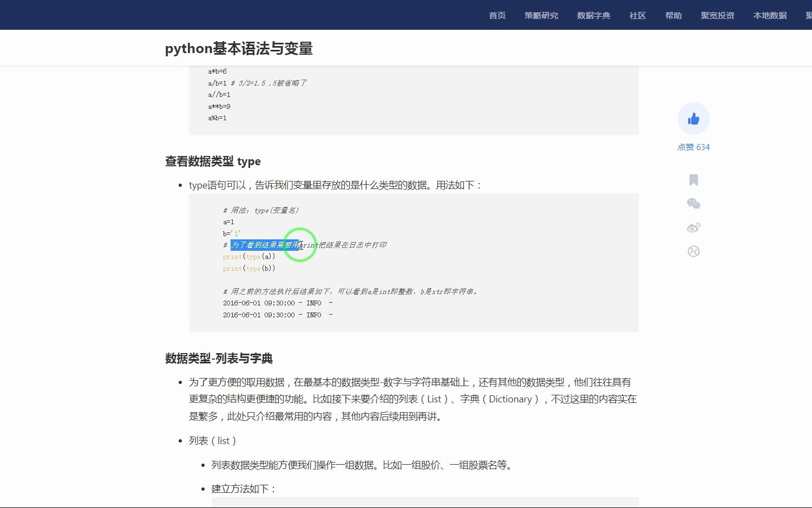Click the comment # 用法: type(变量名)
Image resolution: width=812 pixels, height=508 pixels.
[x=261, y=210]
